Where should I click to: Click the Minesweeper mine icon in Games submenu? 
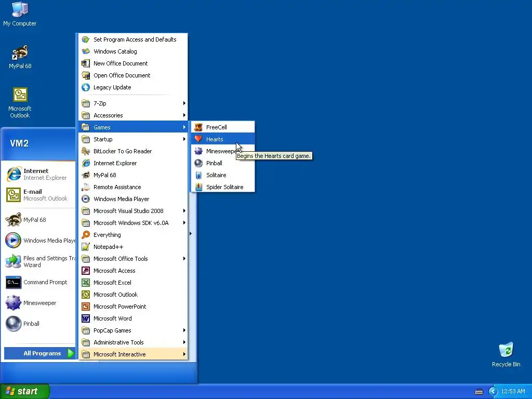point(198,151)
